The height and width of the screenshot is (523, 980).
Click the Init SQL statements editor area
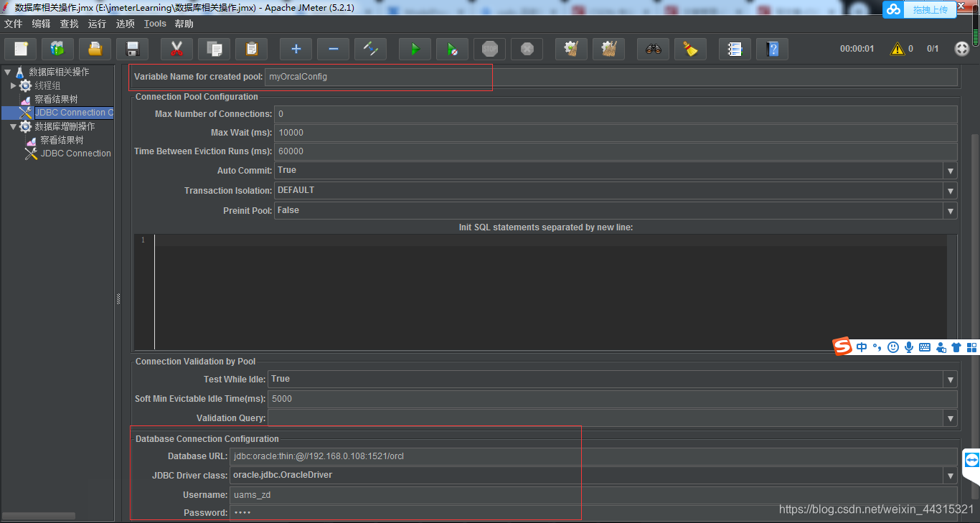[x=550, y=292]
